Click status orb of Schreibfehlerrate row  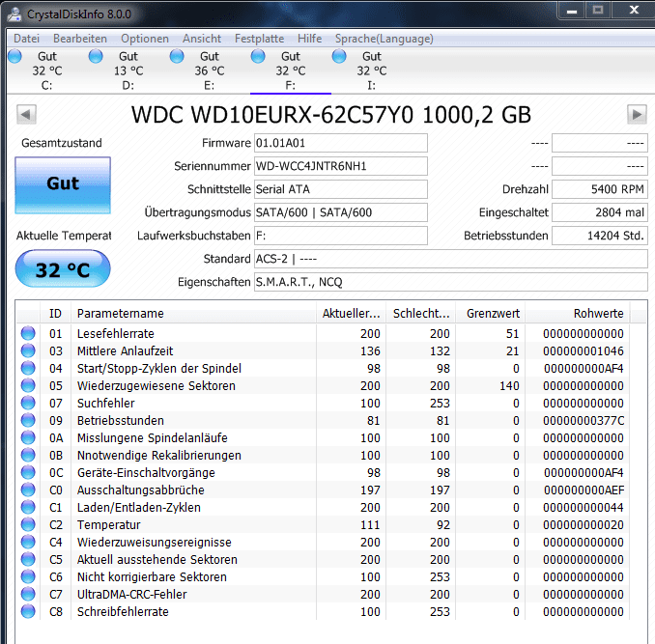(28, 611)
